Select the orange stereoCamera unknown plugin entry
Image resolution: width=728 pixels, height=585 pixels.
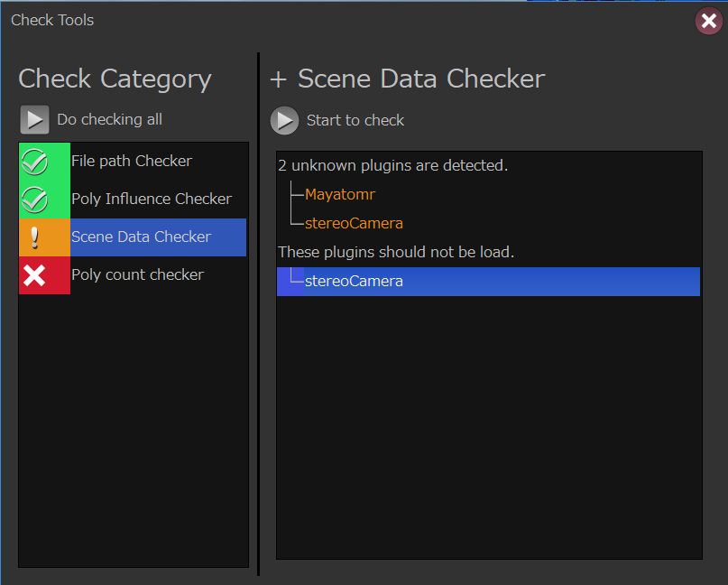[354, 223]
